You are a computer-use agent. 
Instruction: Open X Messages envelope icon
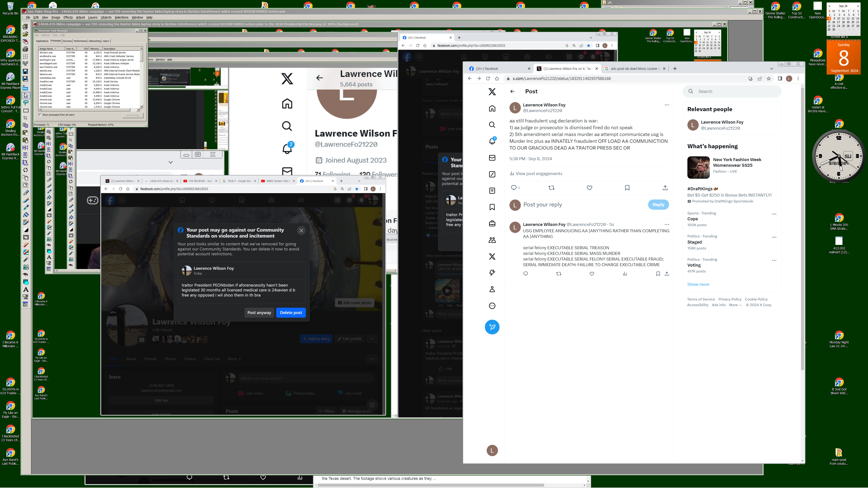click(492, 158)
